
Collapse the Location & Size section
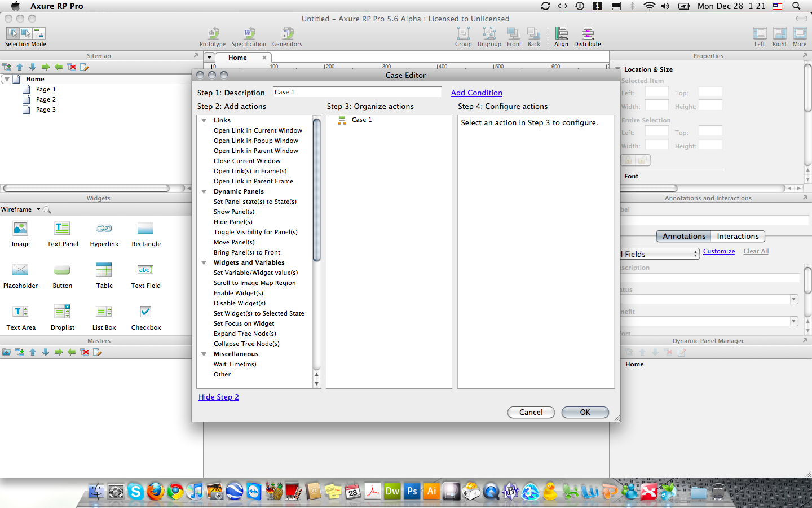(x=617, y=69)
